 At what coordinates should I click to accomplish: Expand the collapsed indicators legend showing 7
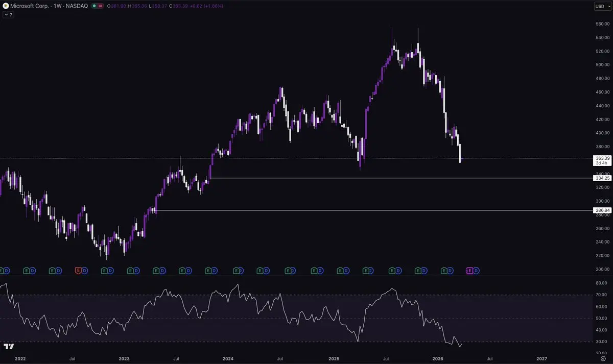(x=8, y=15)
